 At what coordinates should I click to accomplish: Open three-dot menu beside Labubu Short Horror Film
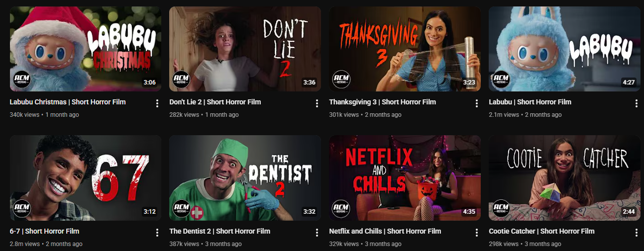636,103
